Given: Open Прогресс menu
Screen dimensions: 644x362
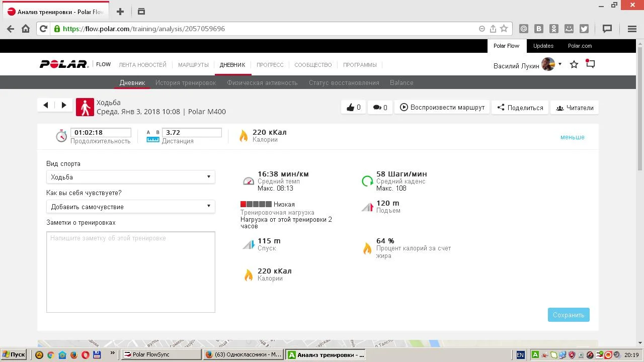Looking at the screenshot, I should [x=270, y=65].
